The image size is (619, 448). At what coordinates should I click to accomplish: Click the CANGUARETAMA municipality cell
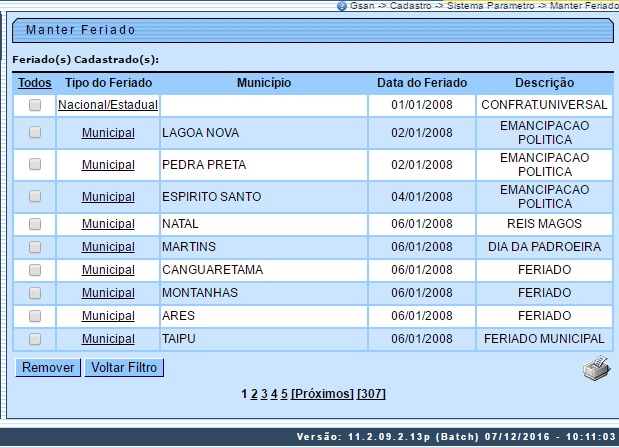(263, 270)
